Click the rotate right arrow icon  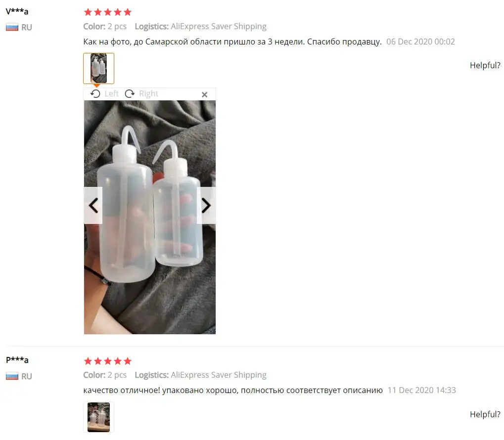(x=130, y=94)
